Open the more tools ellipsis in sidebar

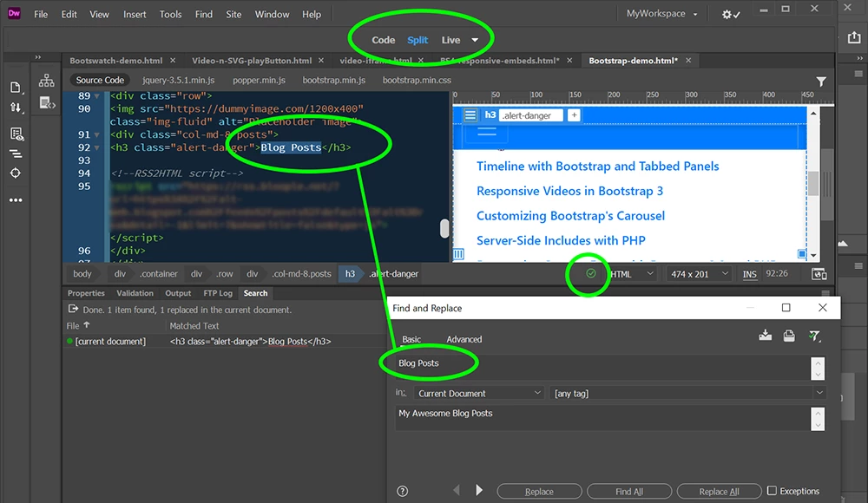pos(16,199)
